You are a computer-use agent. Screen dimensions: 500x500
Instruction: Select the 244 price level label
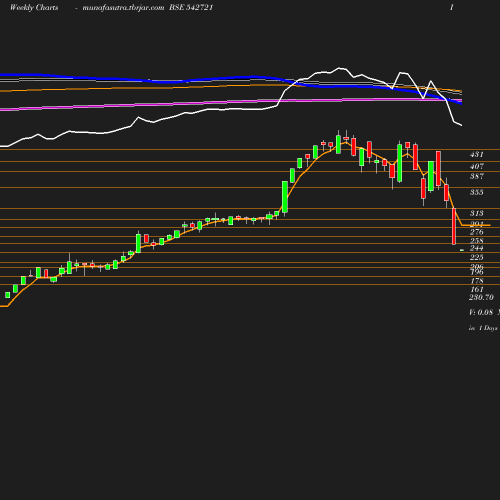[477, 248]
